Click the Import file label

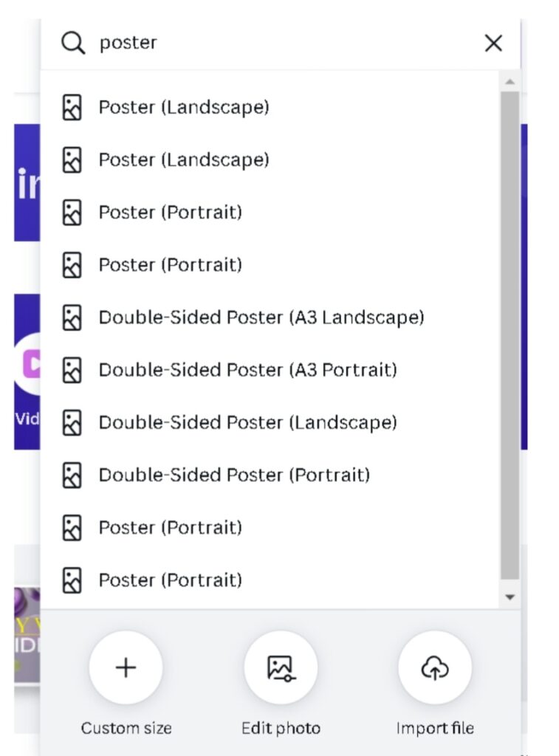click(435, 728)
